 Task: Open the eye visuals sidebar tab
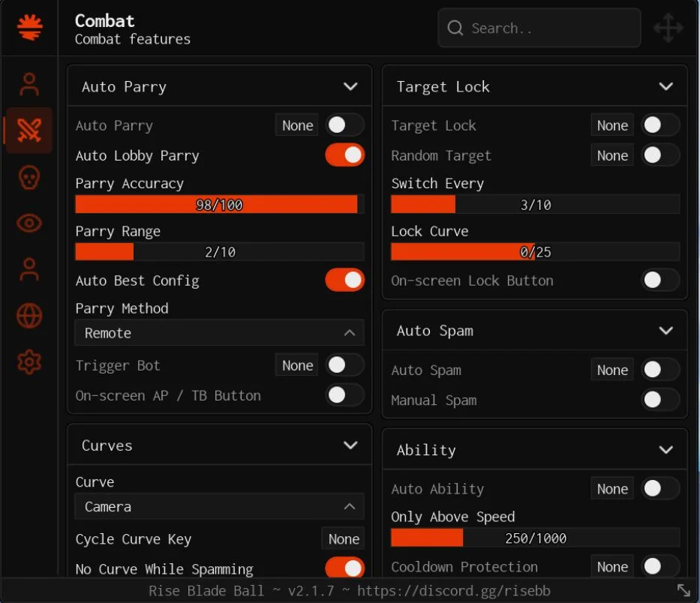coord(29,223)
